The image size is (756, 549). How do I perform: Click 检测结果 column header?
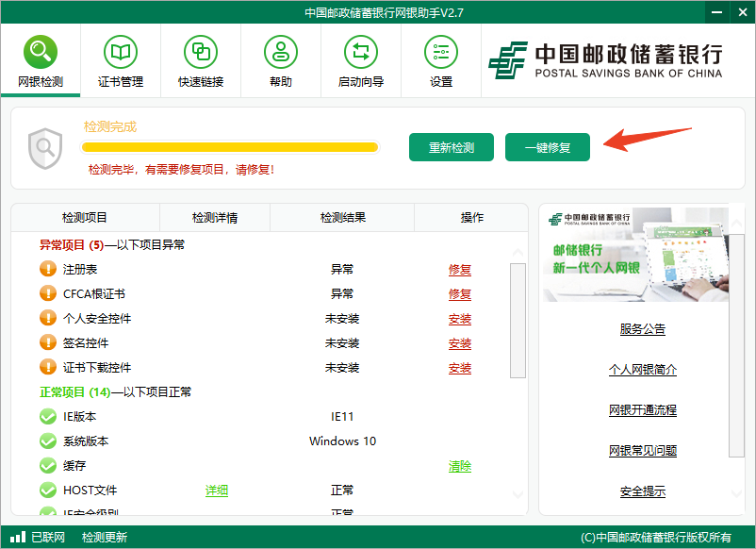click(x=342, y=218)
